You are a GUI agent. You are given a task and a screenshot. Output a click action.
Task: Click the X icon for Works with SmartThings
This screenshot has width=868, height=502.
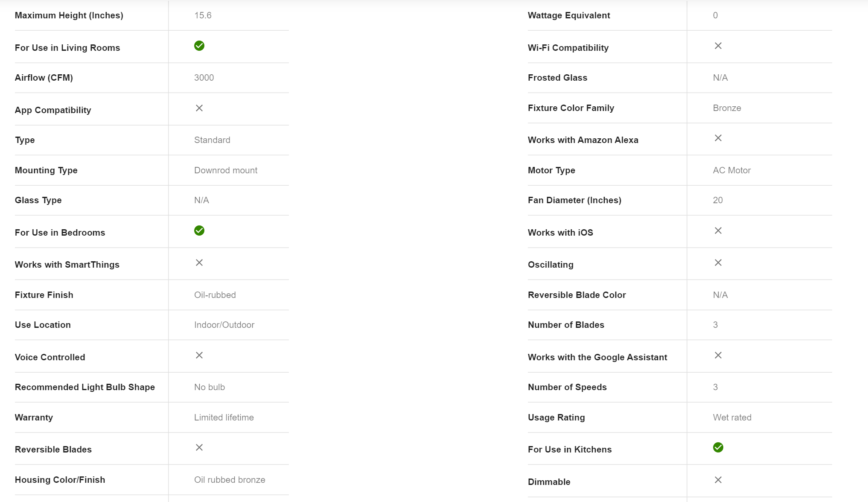[x=199, y=263]
